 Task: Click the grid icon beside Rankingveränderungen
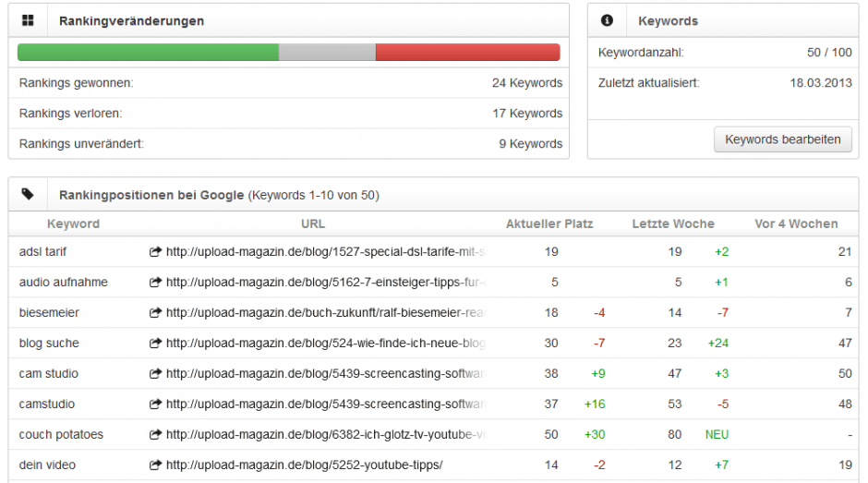(29, 20)
